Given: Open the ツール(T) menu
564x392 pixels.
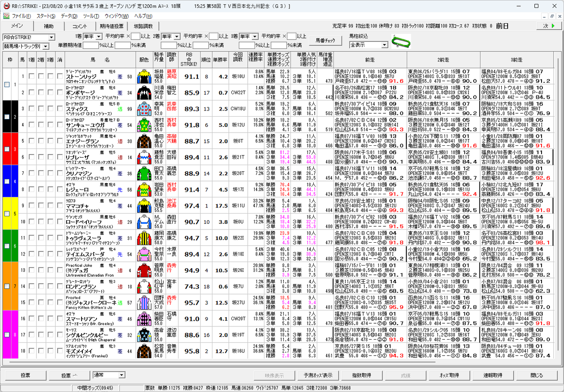Looking at the screenshot, I should click(91, 16).
